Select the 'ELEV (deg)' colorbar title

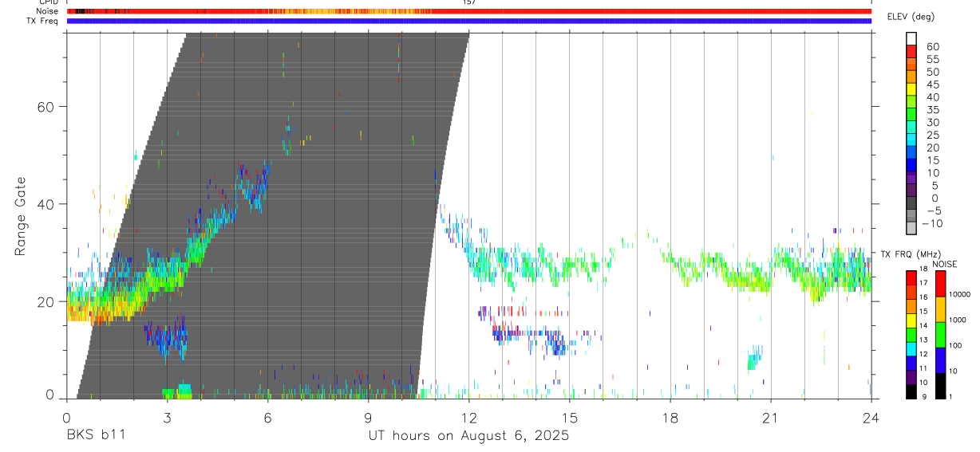coord(911,17)
